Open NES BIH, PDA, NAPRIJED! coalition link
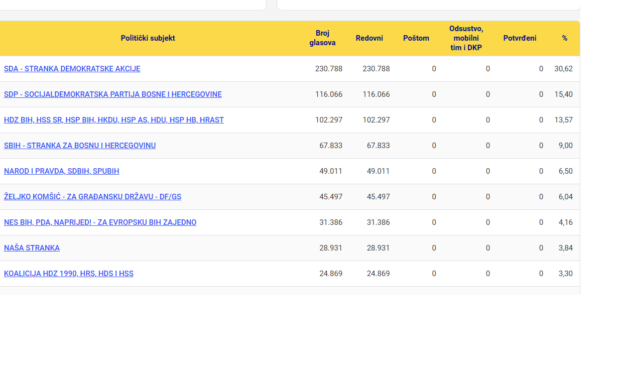 point(100,222)
